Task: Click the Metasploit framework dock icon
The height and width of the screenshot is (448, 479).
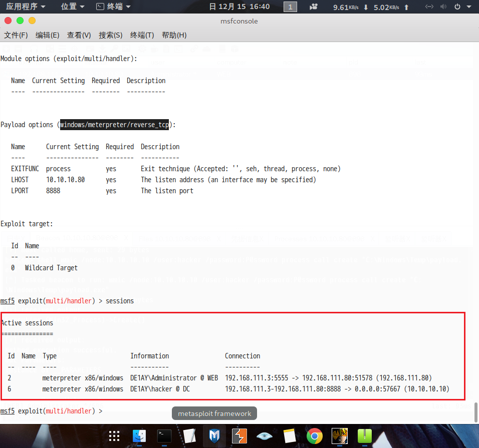Action: pyautogui.click(x=214, y=436)
